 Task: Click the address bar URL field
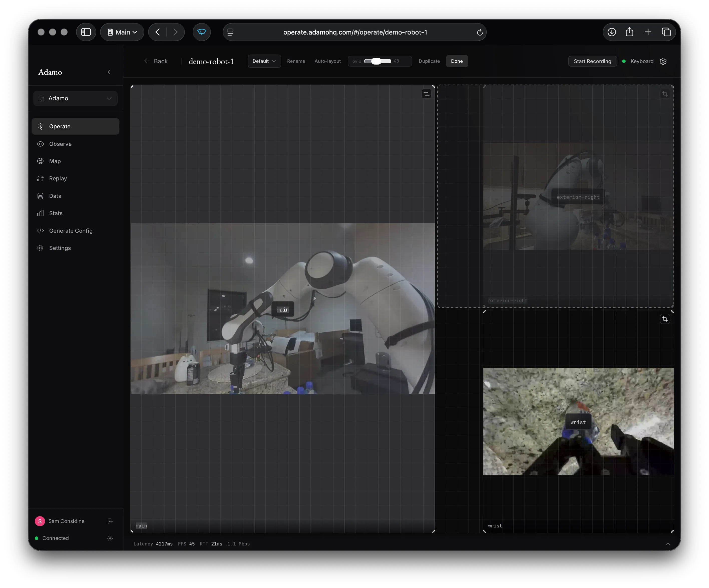(355, 32)
